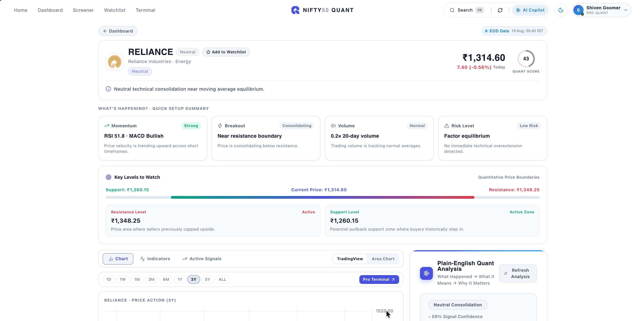Add Reliance to Watchlist
This screenshot has width=644, height=321.
point(226,52)
